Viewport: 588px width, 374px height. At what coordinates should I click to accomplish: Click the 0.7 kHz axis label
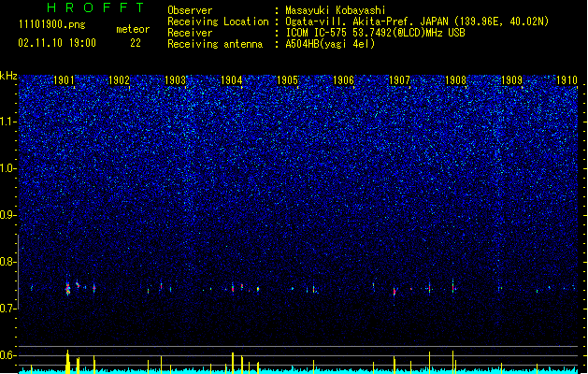[x=8, y=308]
